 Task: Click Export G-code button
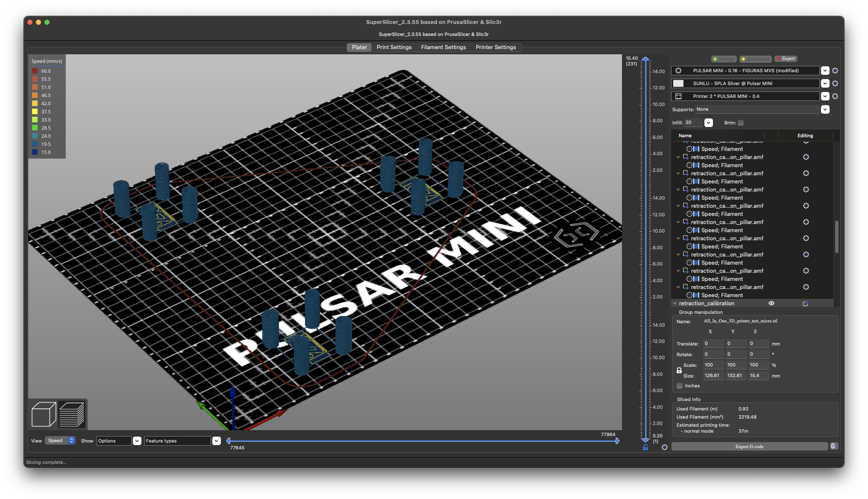point(750,446)
